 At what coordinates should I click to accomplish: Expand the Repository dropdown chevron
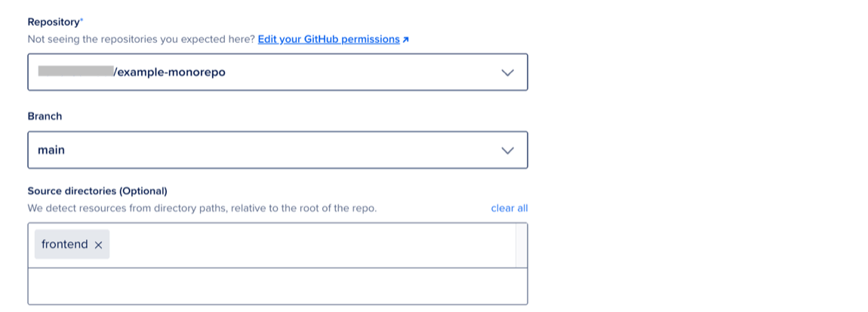click(508, 72)
